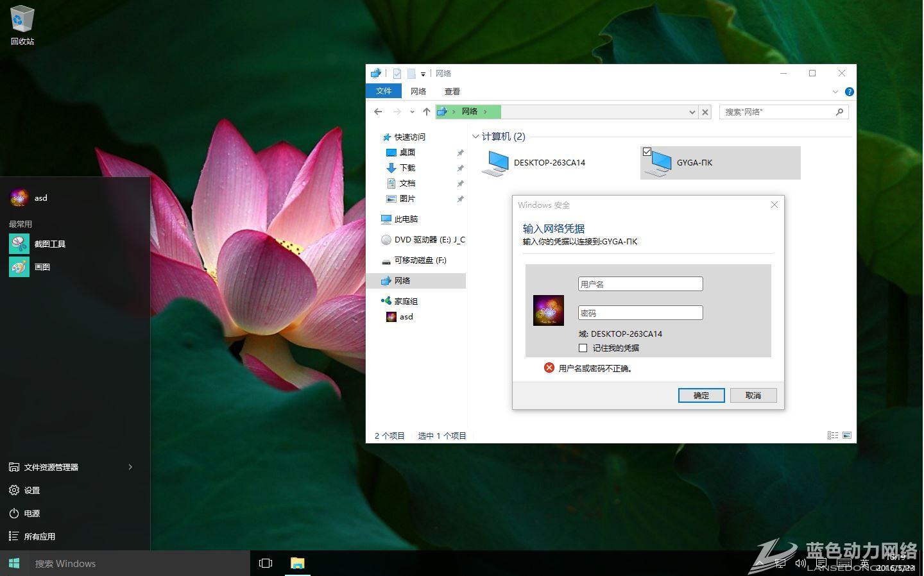
Task: Open the DESKTOP-263CA14 computer icon
Action: click(x=496, y=163)
